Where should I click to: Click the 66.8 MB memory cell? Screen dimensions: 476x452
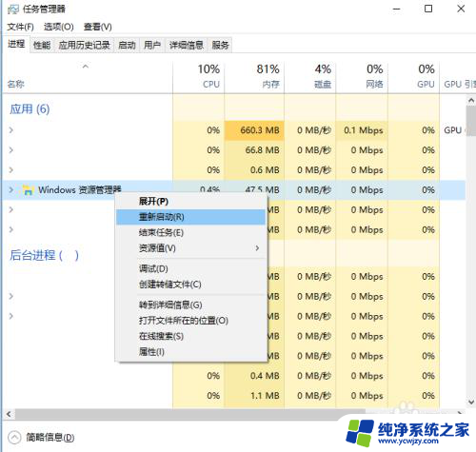point(254,150)
